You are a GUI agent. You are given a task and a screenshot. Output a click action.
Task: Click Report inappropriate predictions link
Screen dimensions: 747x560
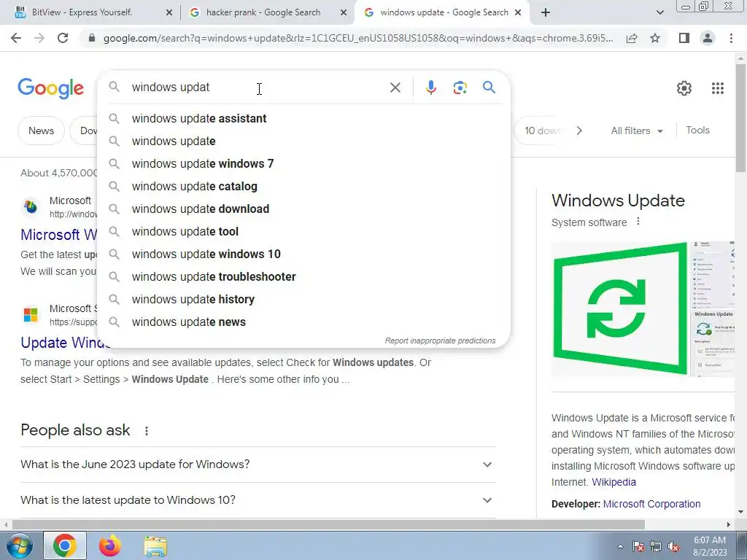point(440,341)
